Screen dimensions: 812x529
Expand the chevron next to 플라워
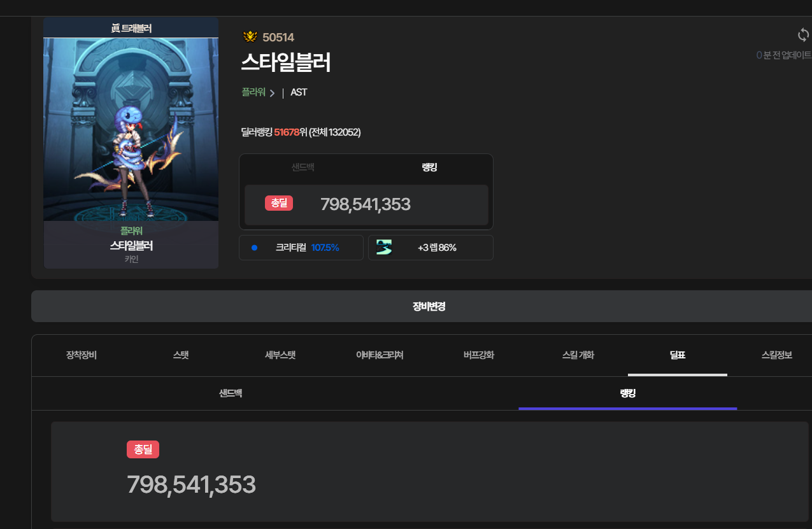[x=273, y=93]
